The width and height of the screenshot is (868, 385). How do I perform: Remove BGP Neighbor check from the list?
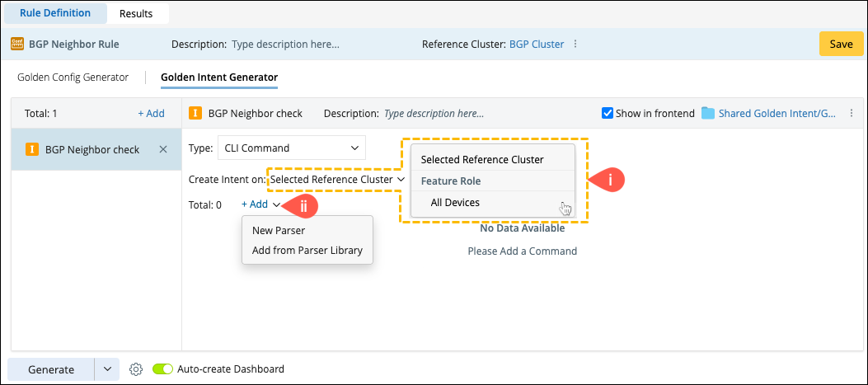pyautogui.click(x=163, y=149)
